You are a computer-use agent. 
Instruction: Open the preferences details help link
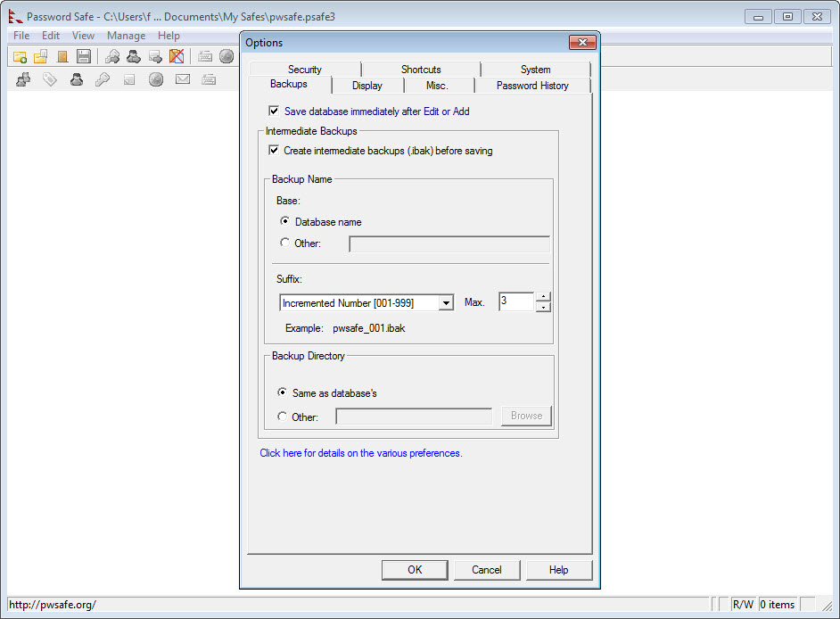(361, 453)
